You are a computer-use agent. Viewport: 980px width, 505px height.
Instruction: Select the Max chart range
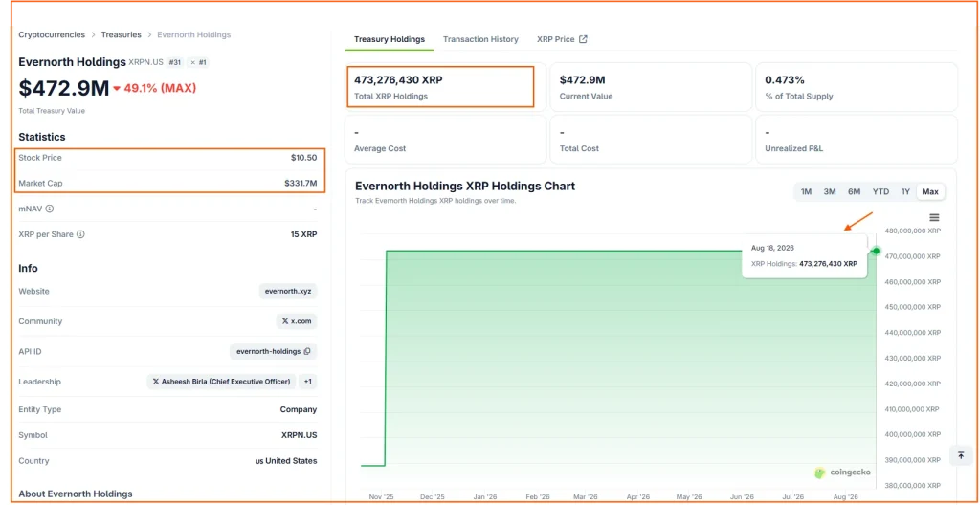(930, 192)
